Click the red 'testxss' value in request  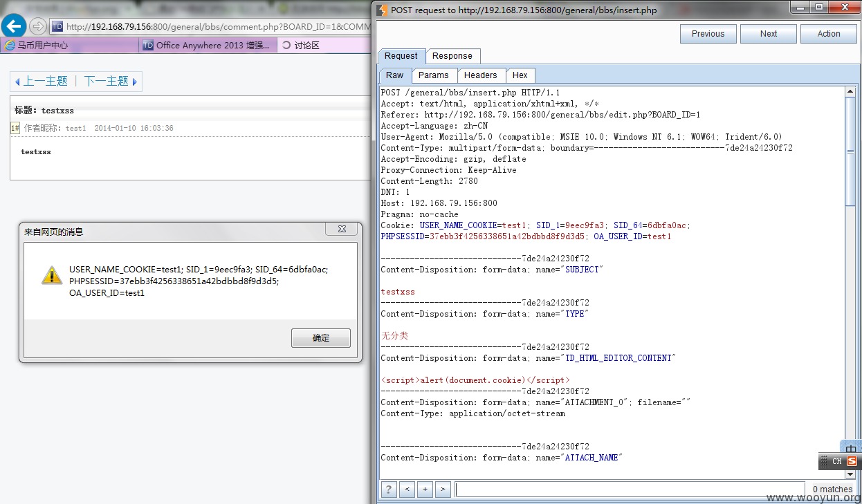(398, 292)
